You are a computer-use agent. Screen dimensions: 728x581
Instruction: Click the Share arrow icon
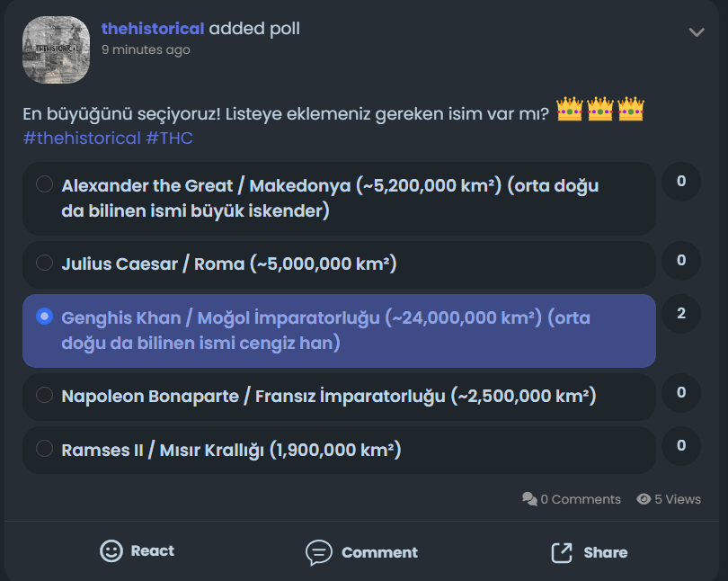(562, 552)
